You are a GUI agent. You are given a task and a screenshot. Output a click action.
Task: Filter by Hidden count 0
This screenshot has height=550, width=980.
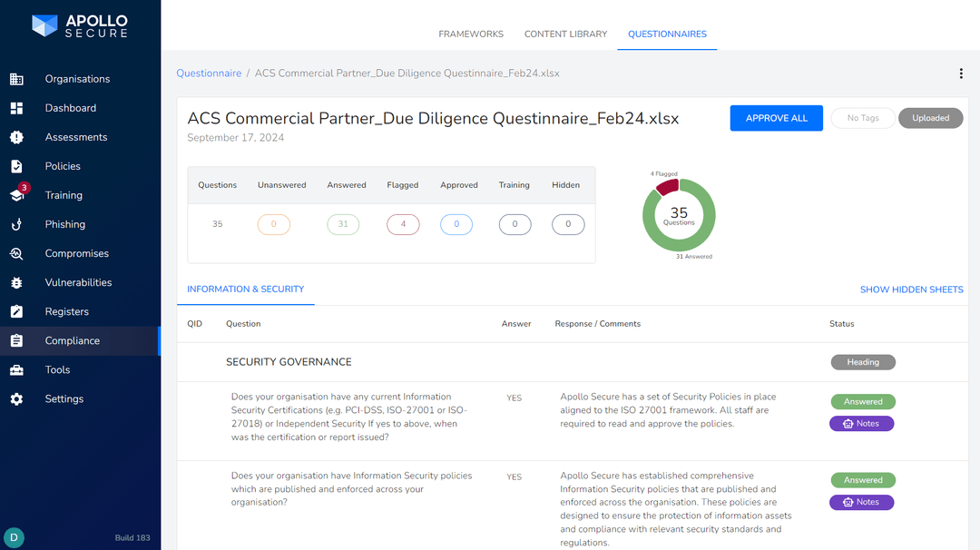(568, 224)
